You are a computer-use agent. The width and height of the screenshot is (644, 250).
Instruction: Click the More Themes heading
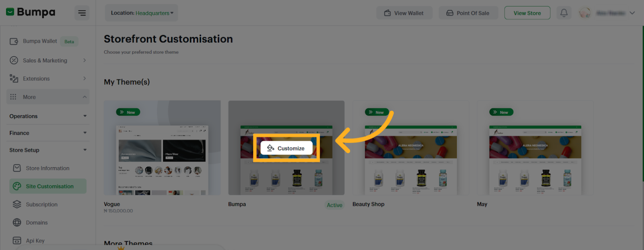[128, 243]
